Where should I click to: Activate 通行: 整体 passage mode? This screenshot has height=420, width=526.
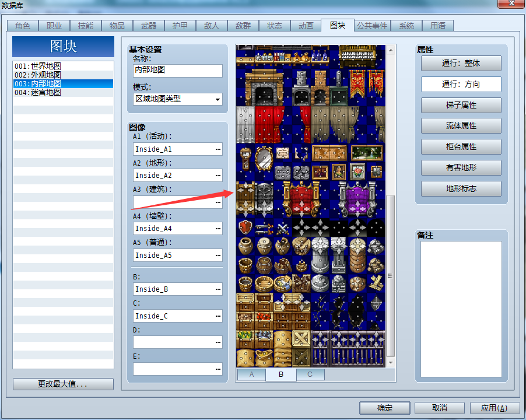pos(461,63)
